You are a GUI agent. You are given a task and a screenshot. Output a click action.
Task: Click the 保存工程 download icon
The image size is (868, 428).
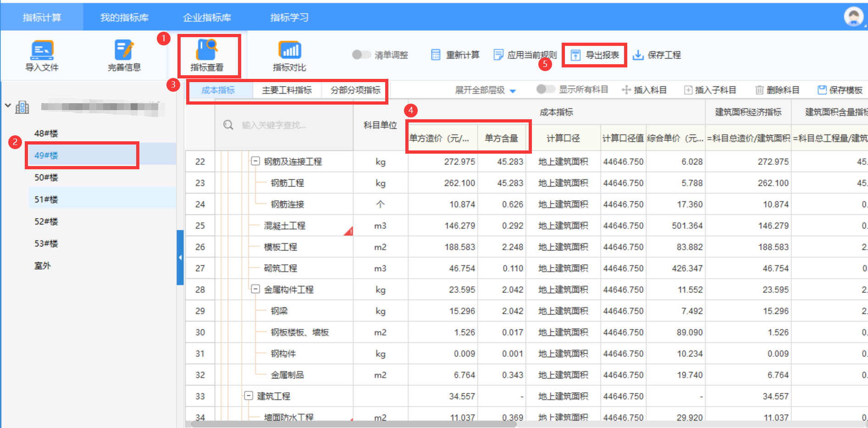(638, 55)
